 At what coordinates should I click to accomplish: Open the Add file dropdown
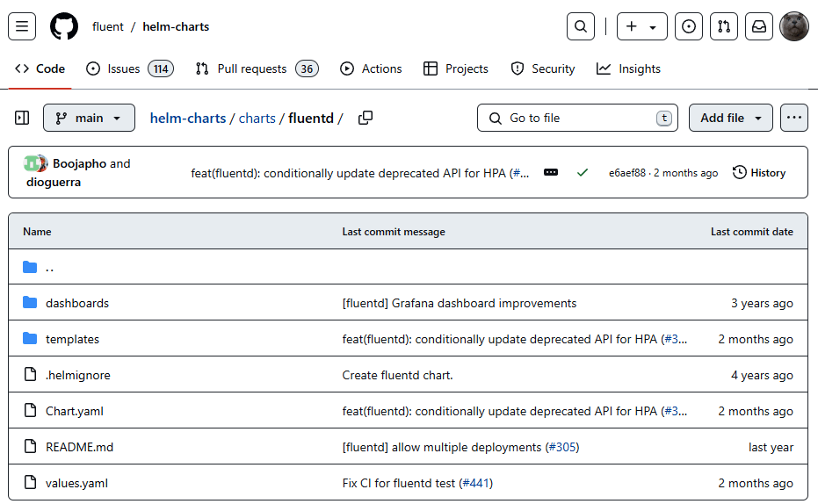point(731,118)
